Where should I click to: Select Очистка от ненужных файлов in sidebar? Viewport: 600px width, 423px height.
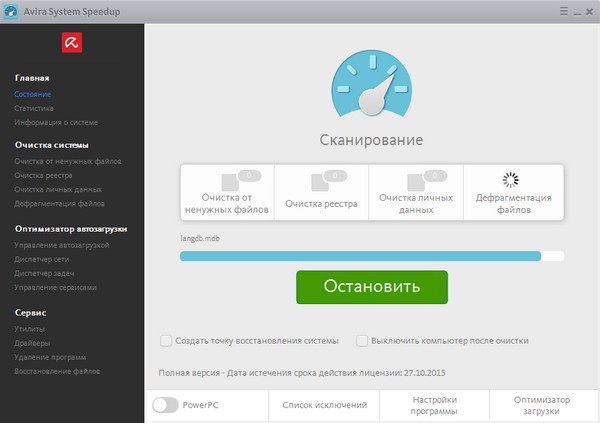pos(68,162)
